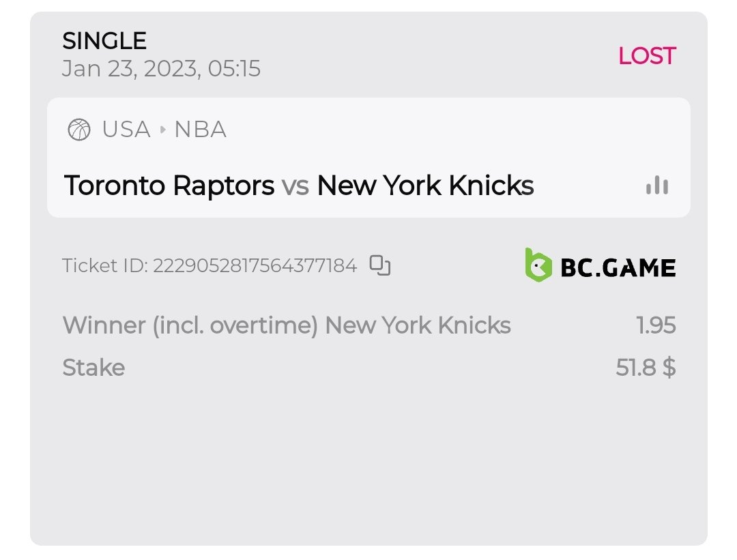737x560 pixels.
Task: Click the 1.95 odds value
Action: 656,325
